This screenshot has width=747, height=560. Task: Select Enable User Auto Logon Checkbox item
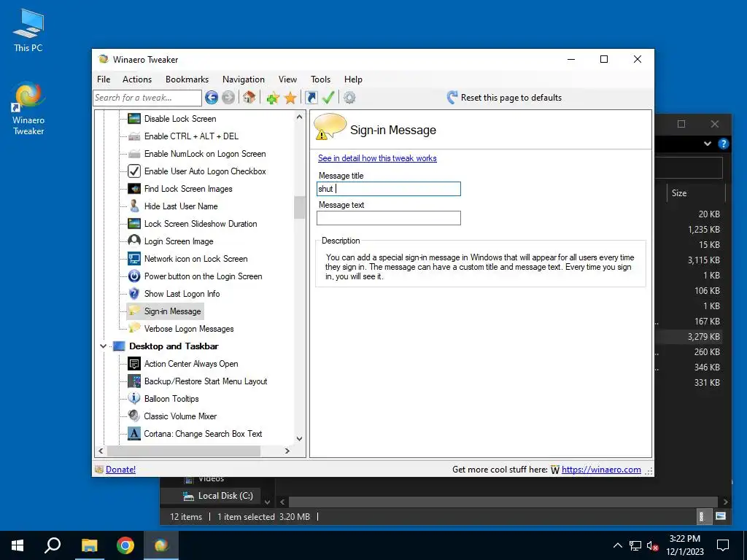(x=205, y=171)
